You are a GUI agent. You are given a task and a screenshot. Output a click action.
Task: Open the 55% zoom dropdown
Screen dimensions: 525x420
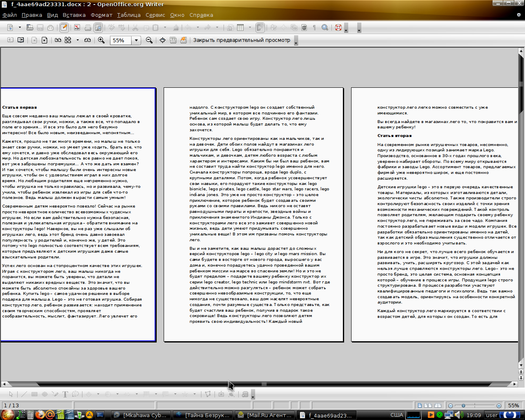[x=136, y=40]
